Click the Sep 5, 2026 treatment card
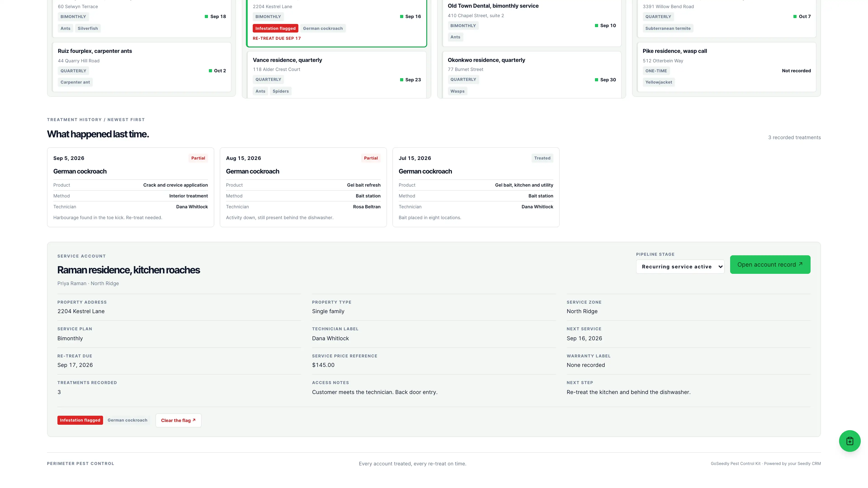868x488 pixels. pyautogui.click(x=130, y=187)
